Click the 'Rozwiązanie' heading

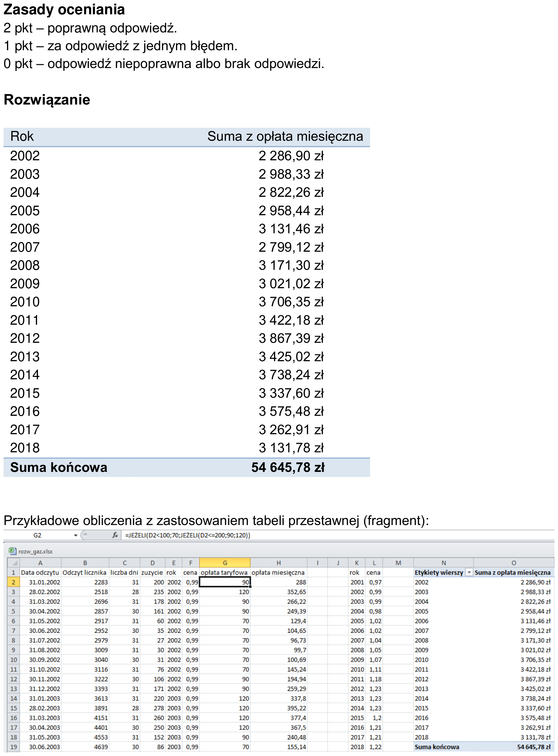click(47, 100)
